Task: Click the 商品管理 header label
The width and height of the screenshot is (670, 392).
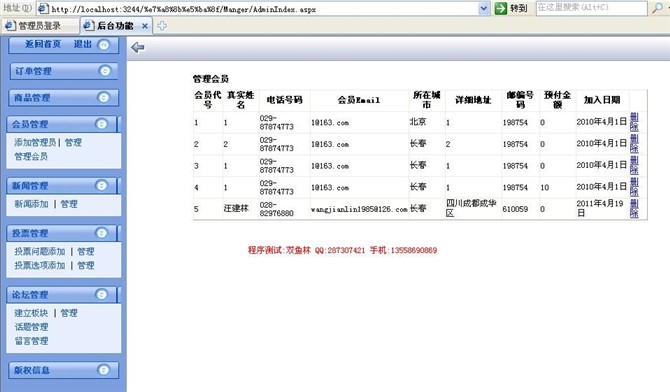Action: [32, 98]
